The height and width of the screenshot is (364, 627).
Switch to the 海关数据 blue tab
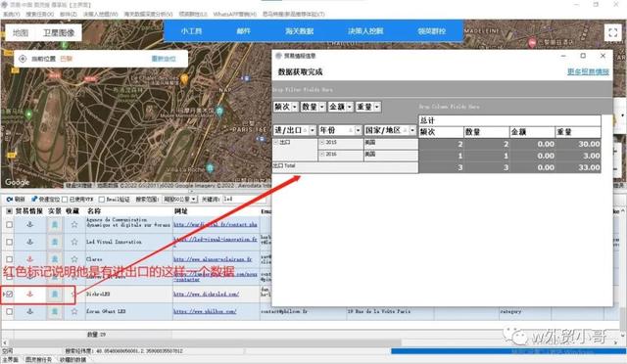tap(299, 30)
